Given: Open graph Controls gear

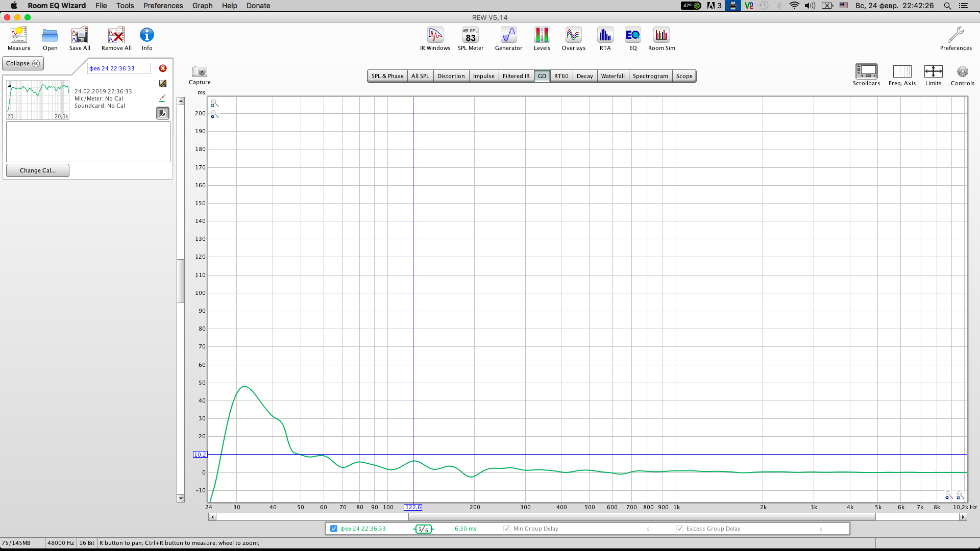Looking at the screenshot, I should pos(962,72).
